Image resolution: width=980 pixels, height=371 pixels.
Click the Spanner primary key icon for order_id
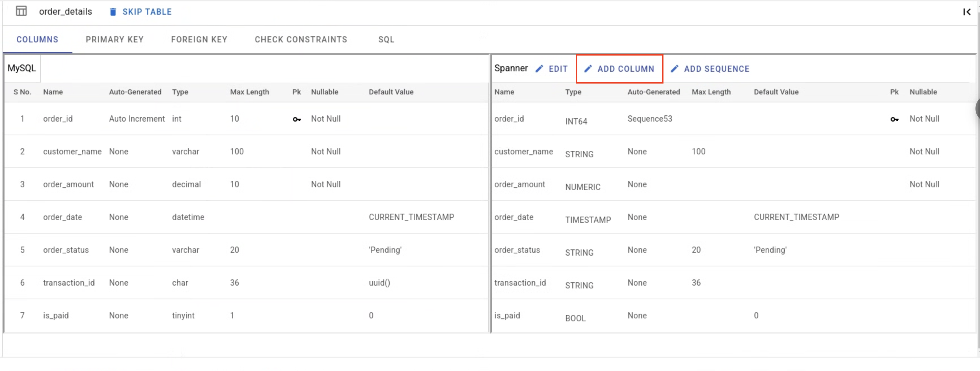(x=894, y=120)
